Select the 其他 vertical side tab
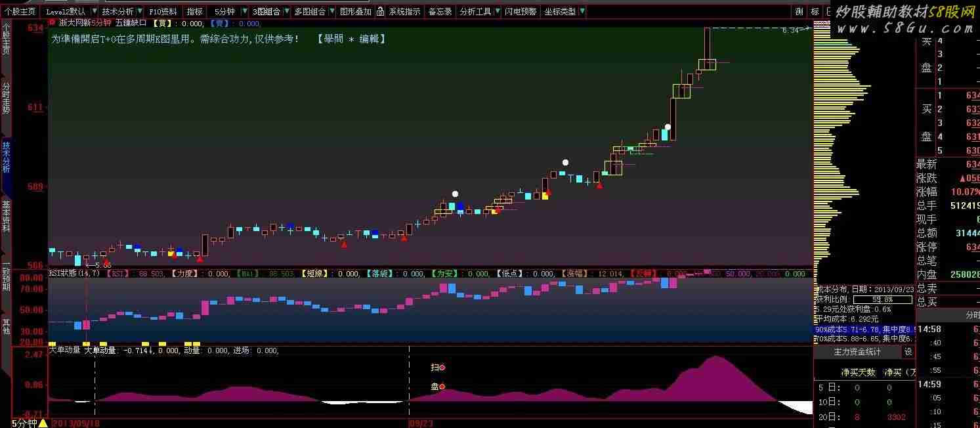Image resolution: width=980 pixels, height=428 pixels. click(x=6, y=326)
